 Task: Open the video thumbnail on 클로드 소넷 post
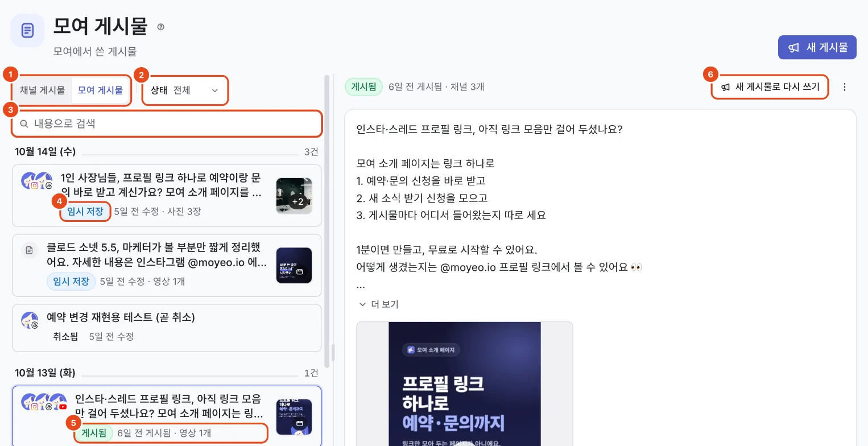point(294,265)
